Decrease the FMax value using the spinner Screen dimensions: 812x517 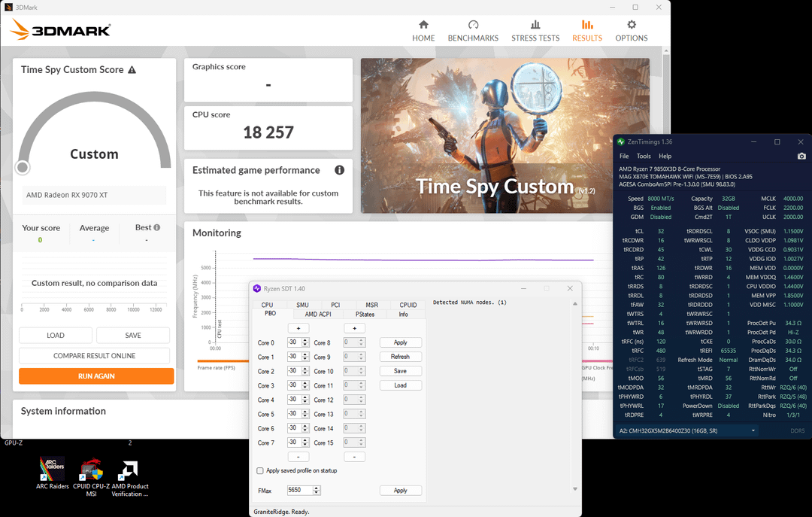point(317,493)
